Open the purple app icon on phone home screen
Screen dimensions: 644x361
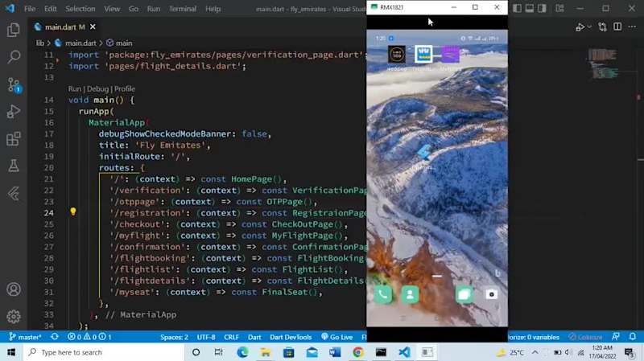tap(450, 55)
